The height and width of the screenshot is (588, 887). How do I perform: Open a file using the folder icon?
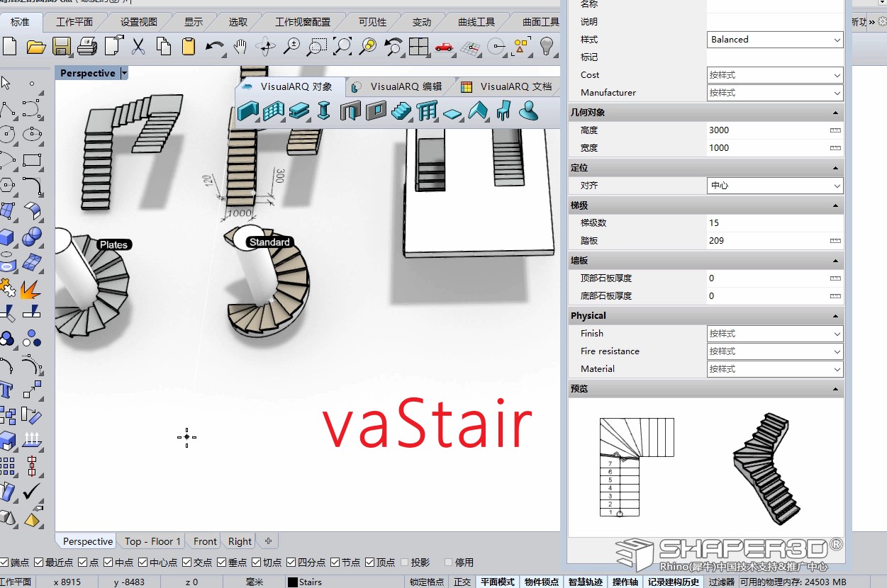coord(36,47)
